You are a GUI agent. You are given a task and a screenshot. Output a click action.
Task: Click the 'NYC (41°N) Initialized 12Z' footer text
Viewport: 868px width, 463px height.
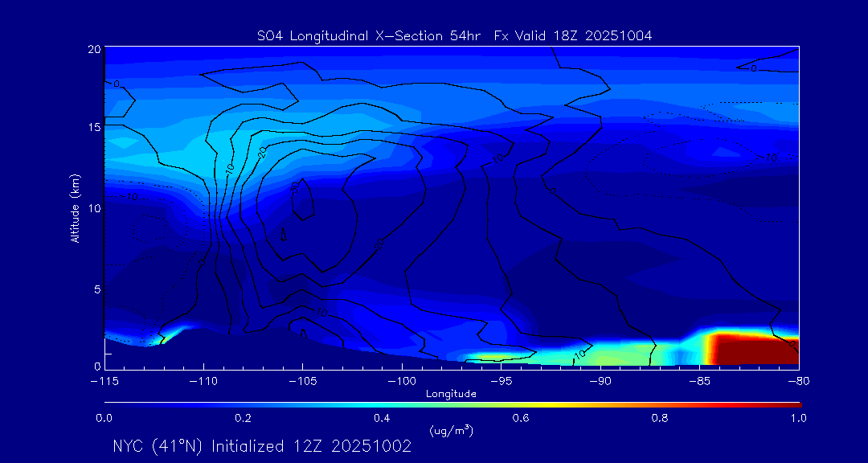click(262, 446)
